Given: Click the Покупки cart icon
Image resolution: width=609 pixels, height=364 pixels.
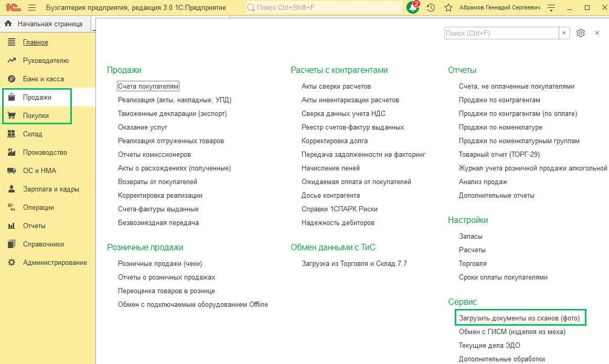Looking at the screenshot, I should pos(12,115).
